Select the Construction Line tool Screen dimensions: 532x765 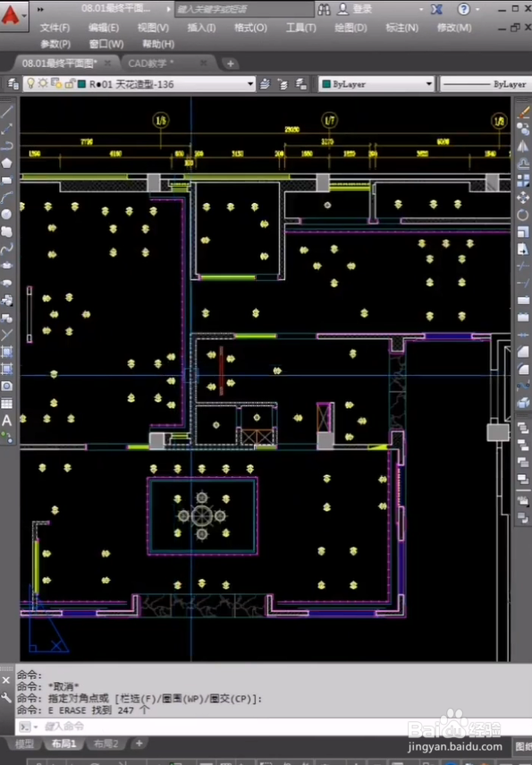(x=7, y=129)
